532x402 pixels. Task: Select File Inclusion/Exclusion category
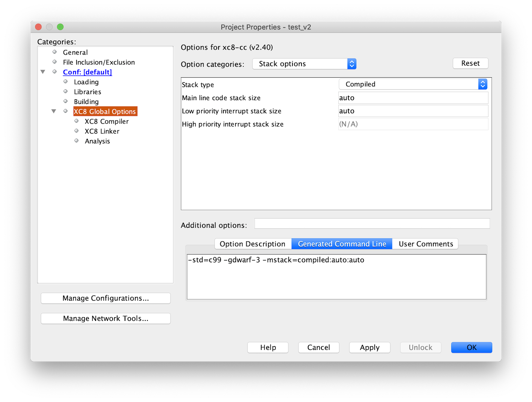pyautogui.click(x=99, y=62)
